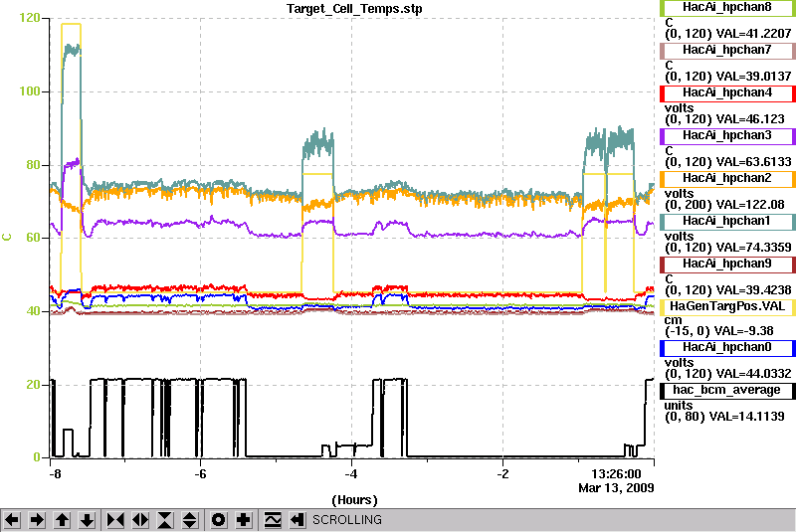Click the VAL=46.123 reading
796x532 pixels.
(x=750, y=119)
